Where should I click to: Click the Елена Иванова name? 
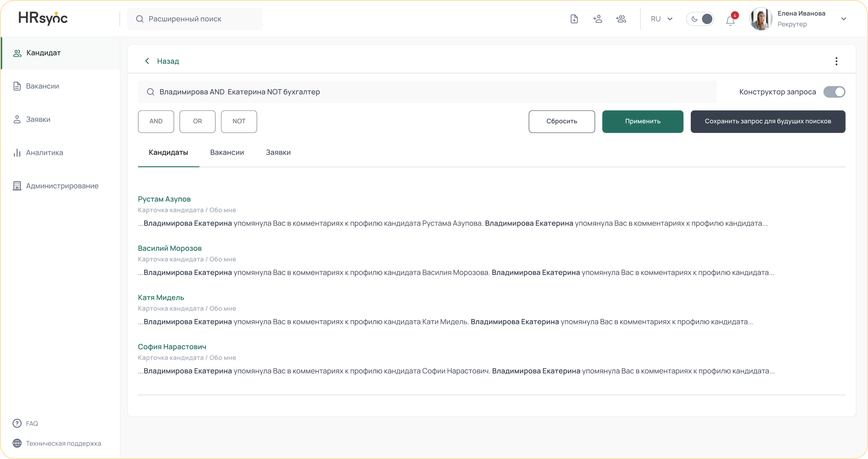click(801, 13)
